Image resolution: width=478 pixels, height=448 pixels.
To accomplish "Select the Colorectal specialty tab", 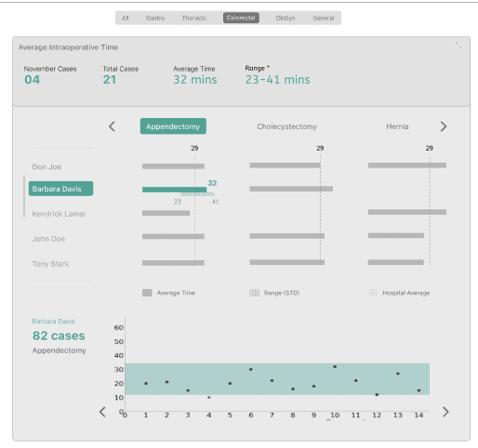I will point(241,18).
